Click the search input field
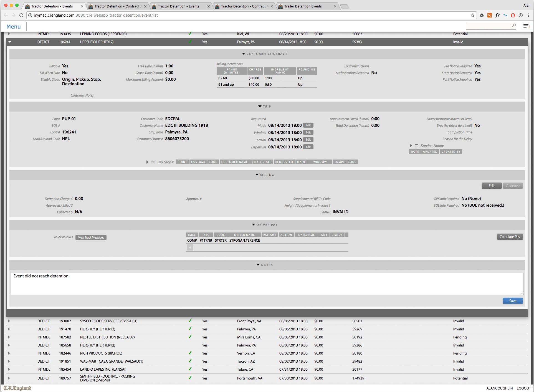This screenshot has height=392, width=534. point(489,26)
